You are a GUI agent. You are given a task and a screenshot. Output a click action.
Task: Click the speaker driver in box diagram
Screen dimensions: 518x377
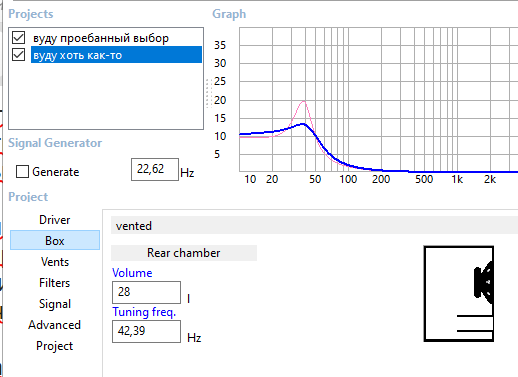pyautogui.click(x=484, y=283)
